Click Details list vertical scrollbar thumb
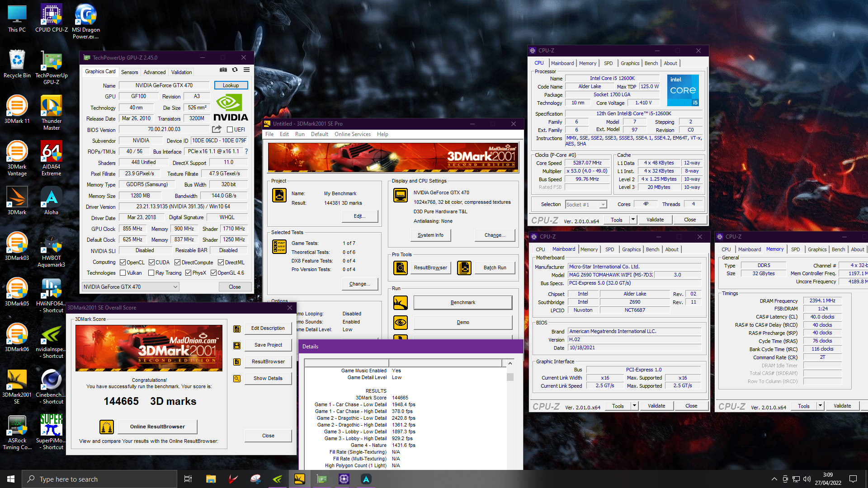 coord(510,377)
